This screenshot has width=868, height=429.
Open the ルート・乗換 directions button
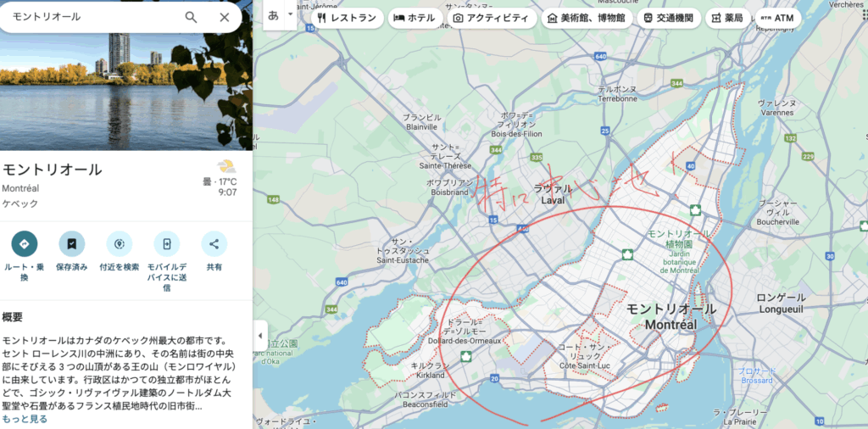[25, 244]
